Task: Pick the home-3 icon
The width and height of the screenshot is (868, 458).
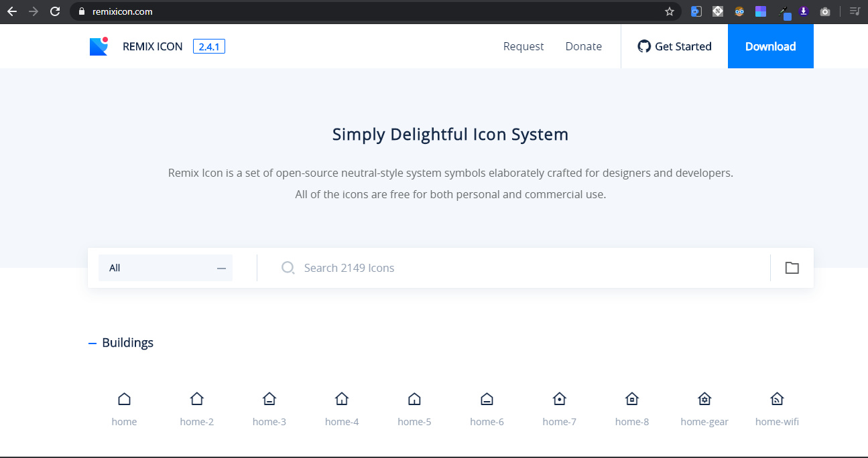Action: [269, 399]
